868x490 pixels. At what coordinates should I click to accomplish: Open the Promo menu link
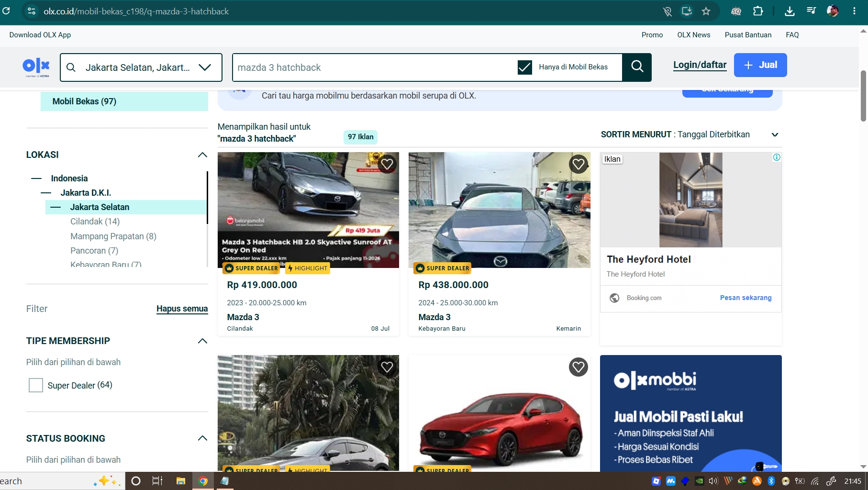[x=652, y=35]
